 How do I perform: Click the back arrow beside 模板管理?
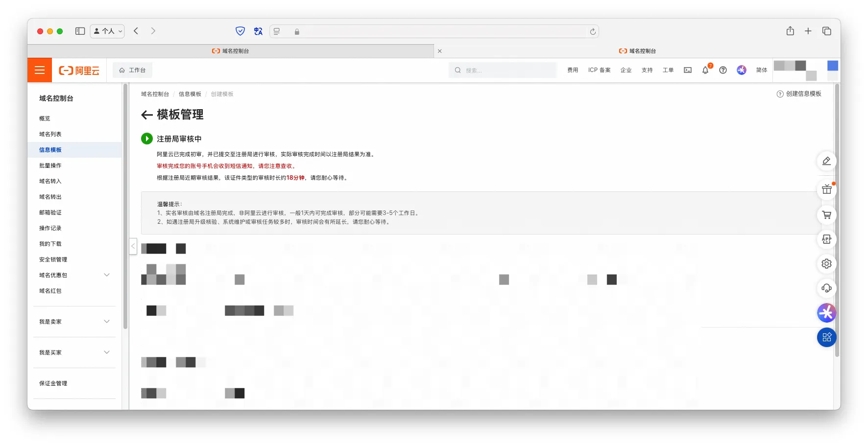click(x=146, y=115)
